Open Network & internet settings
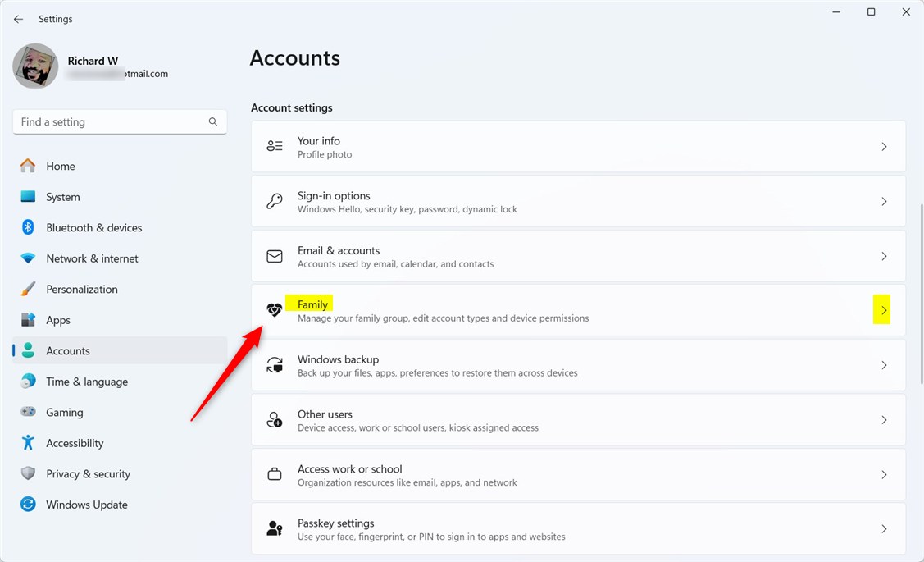This screenshot has width=924, height=562. pos(93,258)
